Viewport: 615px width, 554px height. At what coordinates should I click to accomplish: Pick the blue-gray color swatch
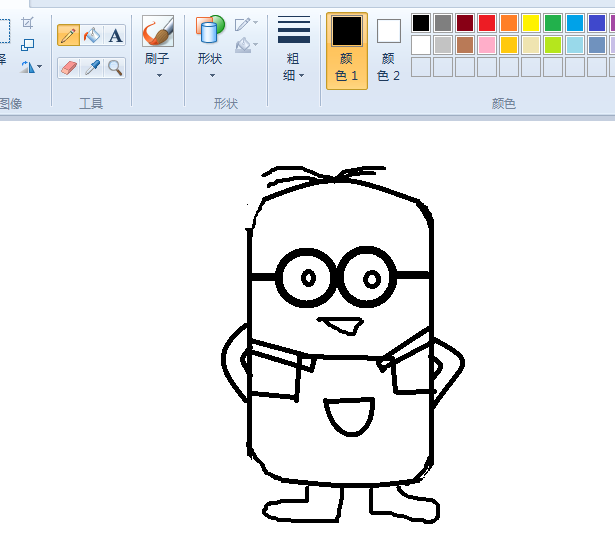(x=597, y=45)
